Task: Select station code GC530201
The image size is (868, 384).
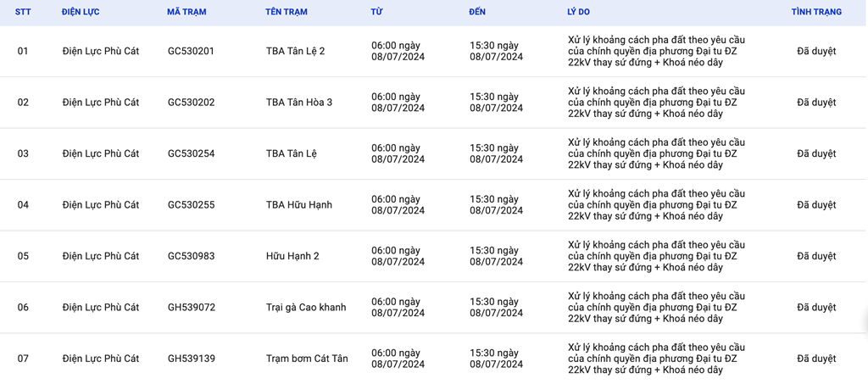Action: [x=191, y=52]
